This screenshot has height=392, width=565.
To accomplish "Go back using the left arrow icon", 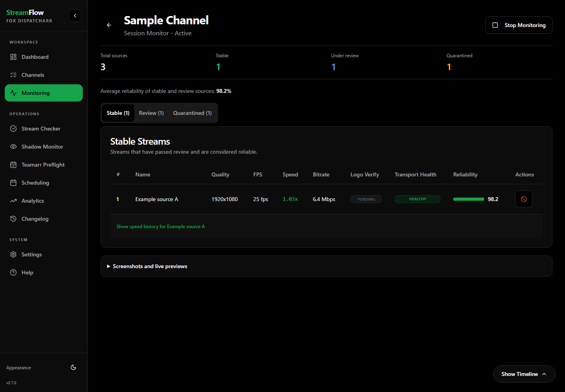I will coord(109,25).
